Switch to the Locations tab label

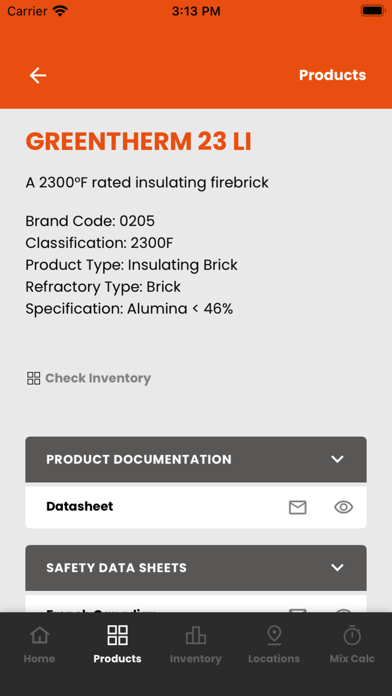coord(274,659)
